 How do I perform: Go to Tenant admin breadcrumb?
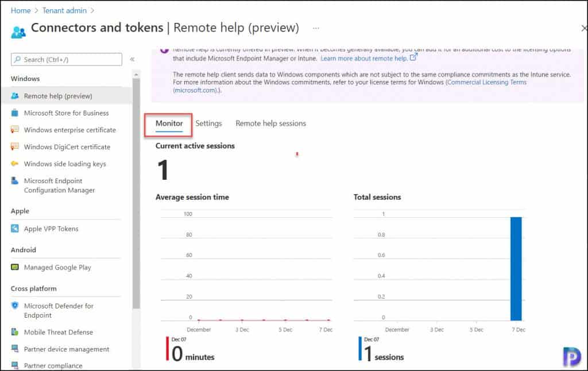64,10
